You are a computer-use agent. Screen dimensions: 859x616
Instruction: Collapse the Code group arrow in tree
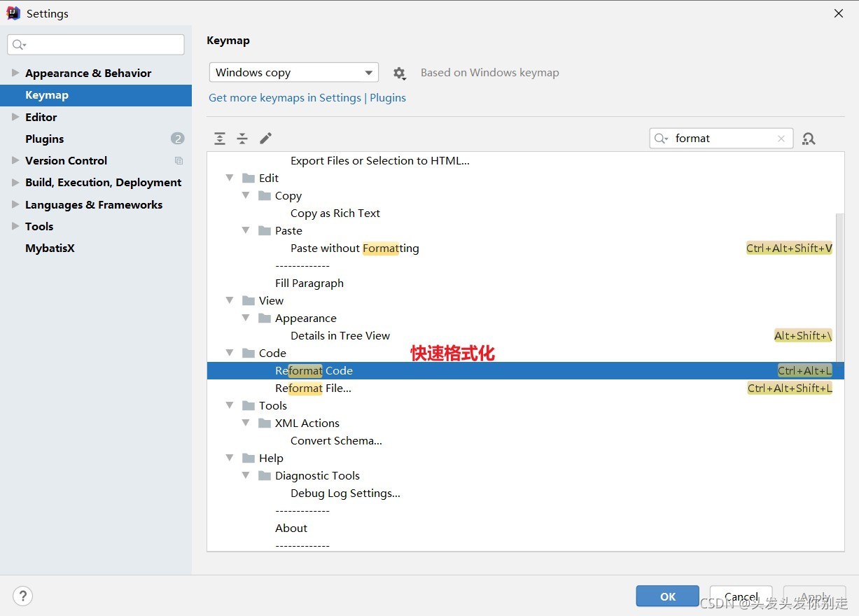230,353
